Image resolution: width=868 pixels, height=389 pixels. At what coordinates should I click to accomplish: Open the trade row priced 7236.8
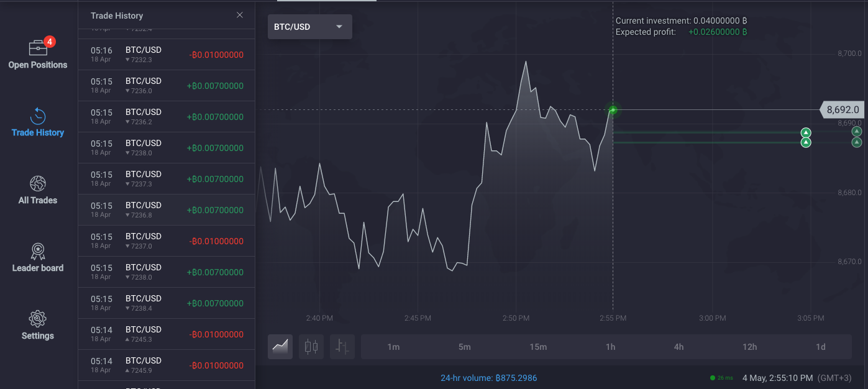click(167, 210)
